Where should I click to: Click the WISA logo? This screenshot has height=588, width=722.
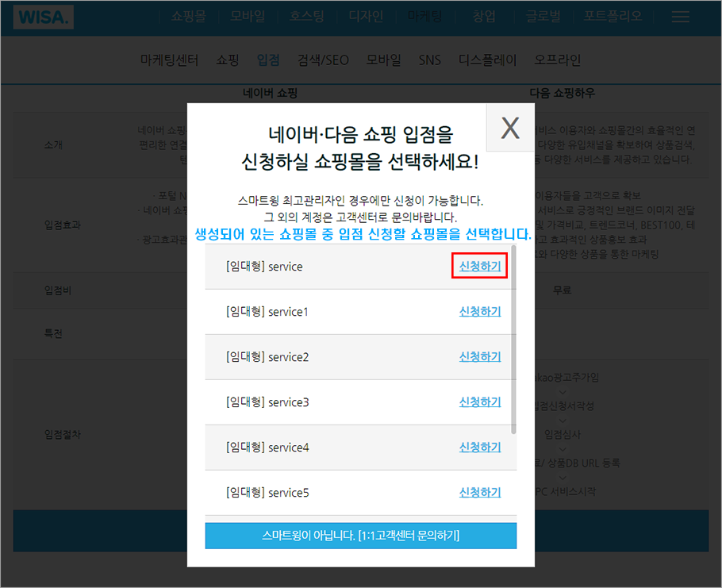(44, 17)
